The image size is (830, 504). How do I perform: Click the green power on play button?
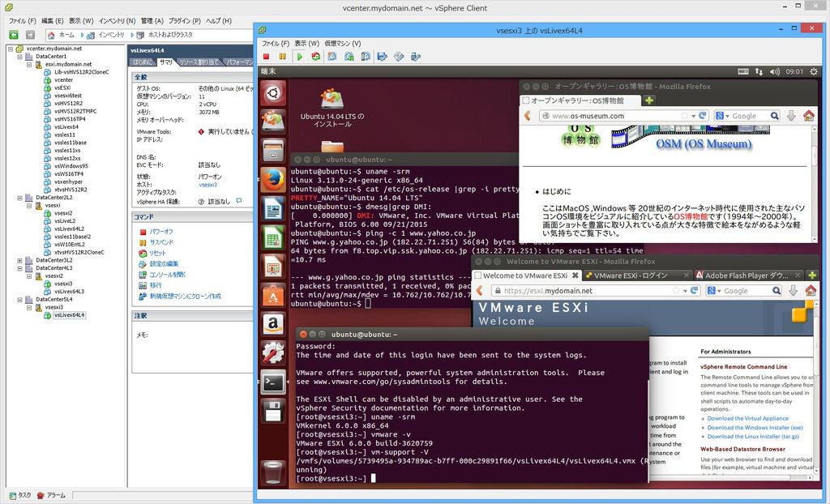(300, 56)
